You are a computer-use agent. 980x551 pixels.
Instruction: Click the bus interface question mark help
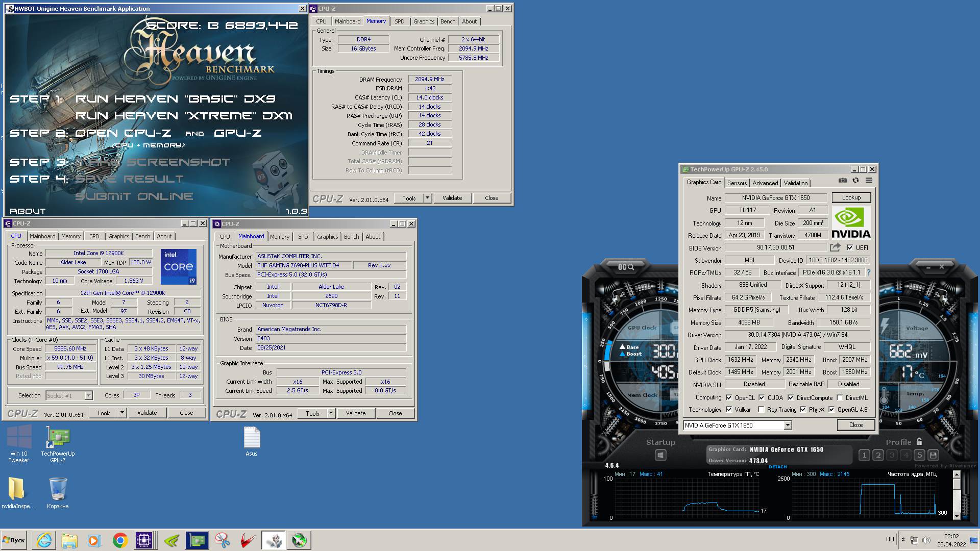click(868, 272)
